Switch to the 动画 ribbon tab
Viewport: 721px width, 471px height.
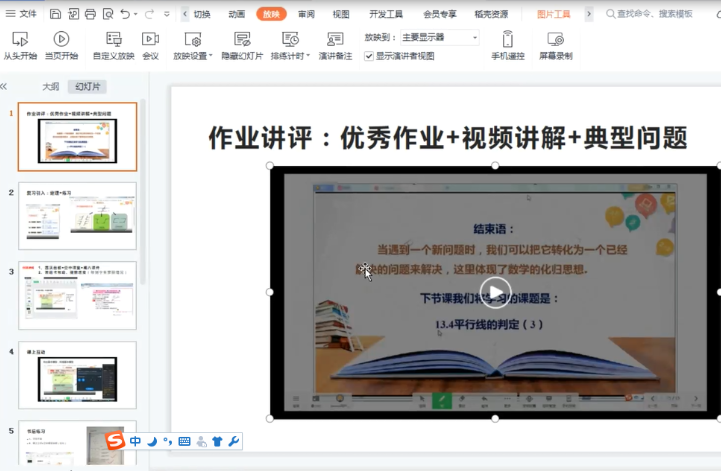236,14
